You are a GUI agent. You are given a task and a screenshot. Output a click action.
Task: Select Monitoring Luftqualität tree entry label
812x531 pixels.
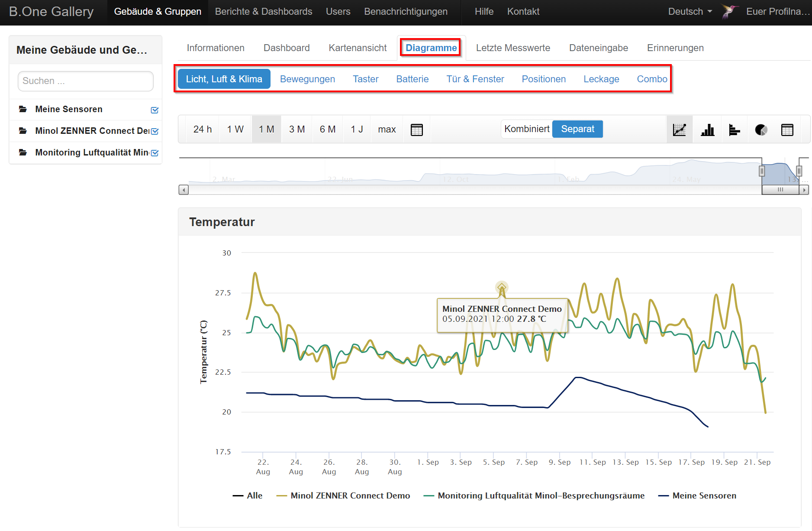(x=92, y=152)
